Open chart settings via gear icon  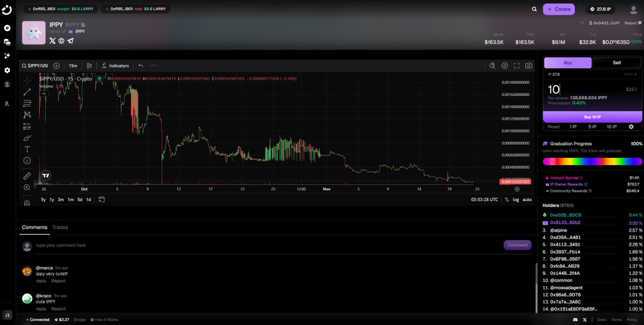point(504,65)
